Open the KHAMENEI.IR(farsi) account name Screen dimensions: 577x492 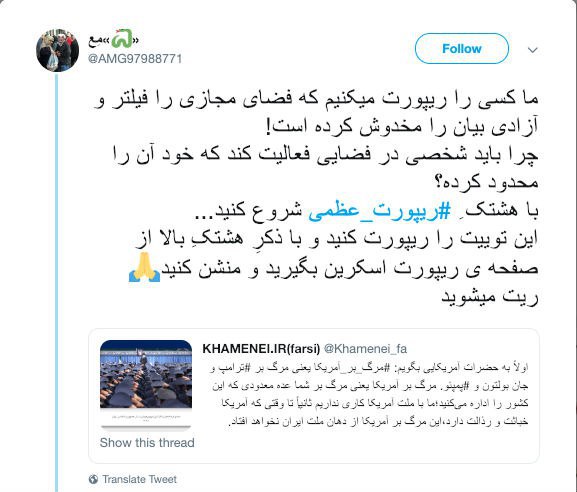[x=261, y=348]
